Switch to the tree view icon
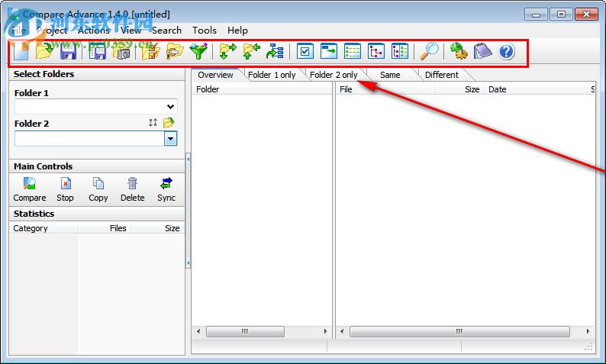The image size is (606, 364). tap(376, 51)
